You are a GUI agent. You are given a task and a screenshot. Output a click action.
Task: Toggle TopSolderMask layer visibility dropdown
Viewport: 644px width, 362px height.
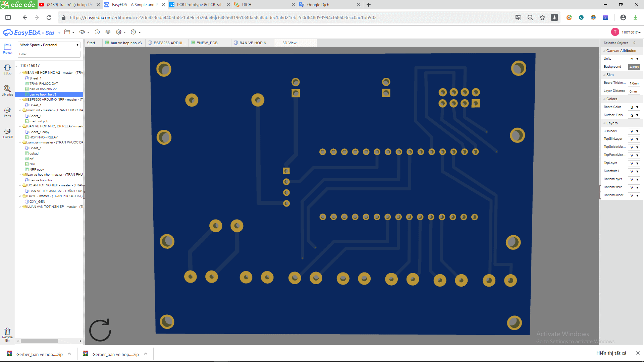click(634, 147)
